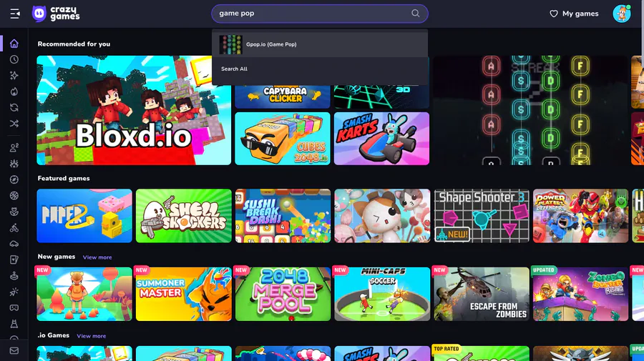Open the 2048 Merge Pool new game
644x361 pixels.
[x=283, y=294]
